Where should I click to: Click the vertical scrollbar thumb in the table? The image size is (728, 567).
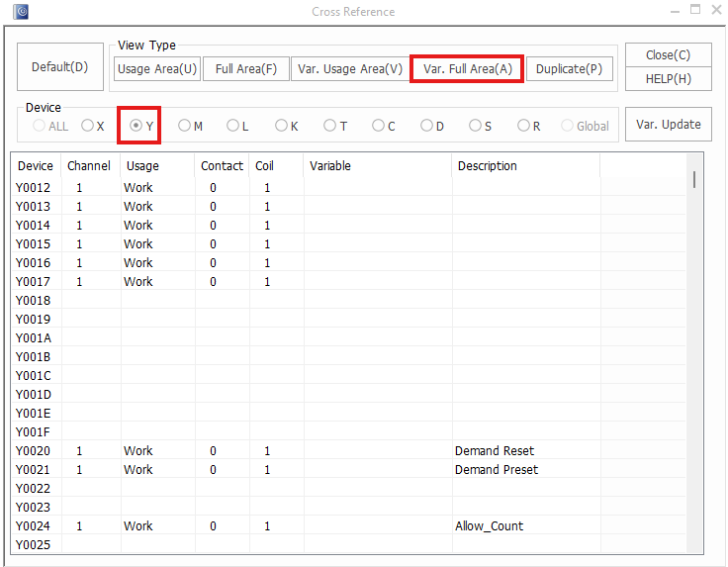click(694, 179)
